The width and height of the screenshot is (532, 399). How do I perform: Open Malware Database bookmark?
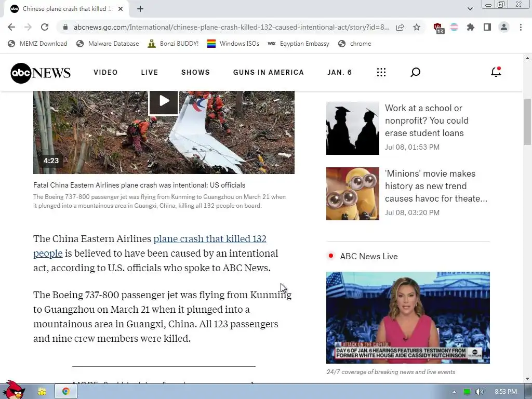pyautogui.click(x=108, y=44)
